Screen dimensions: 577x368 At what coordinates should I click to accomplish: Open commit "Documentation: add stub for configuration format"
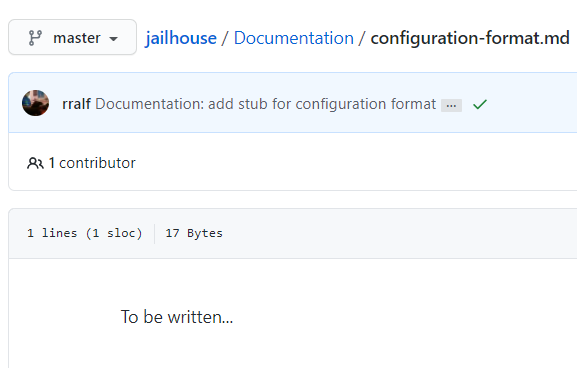265,104
